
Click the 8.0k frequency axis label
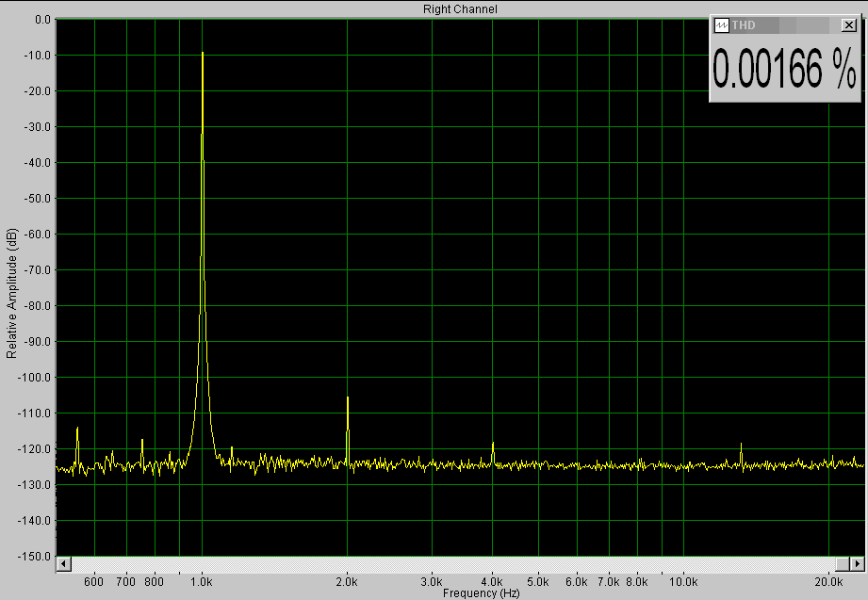coord(637,582)
